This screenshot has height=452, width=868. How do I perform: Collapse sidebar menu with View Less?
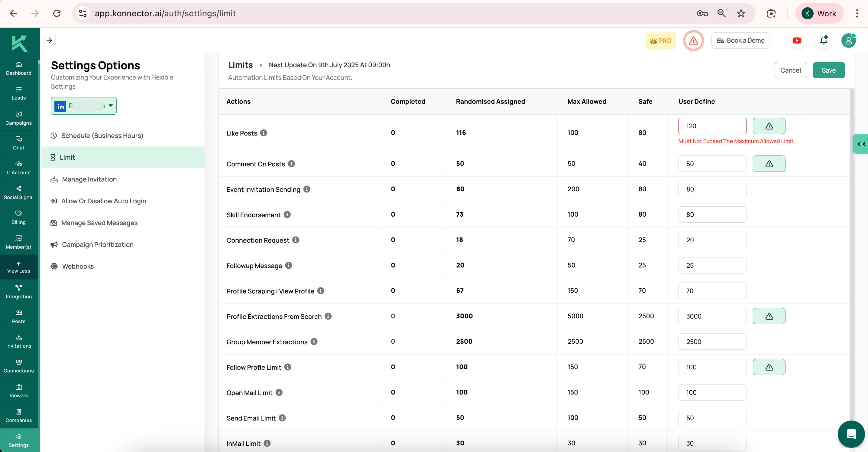click(x=18, y=267)
